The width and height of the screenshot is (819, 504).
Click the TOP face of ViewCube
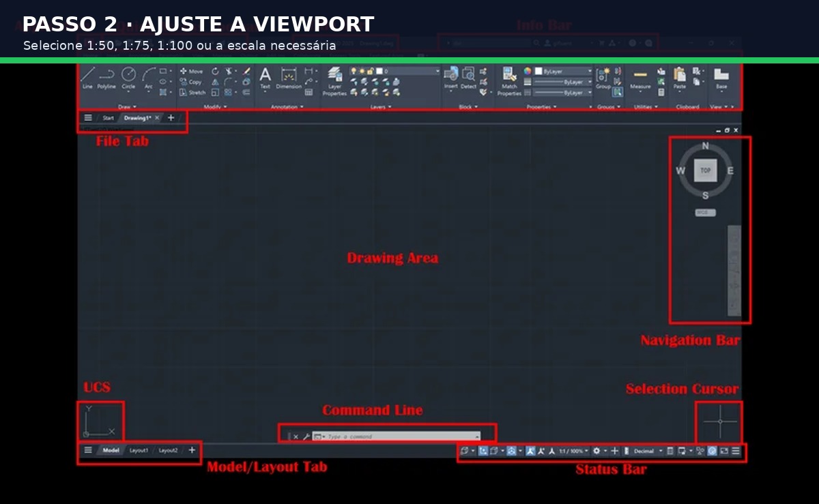point(705,170)
